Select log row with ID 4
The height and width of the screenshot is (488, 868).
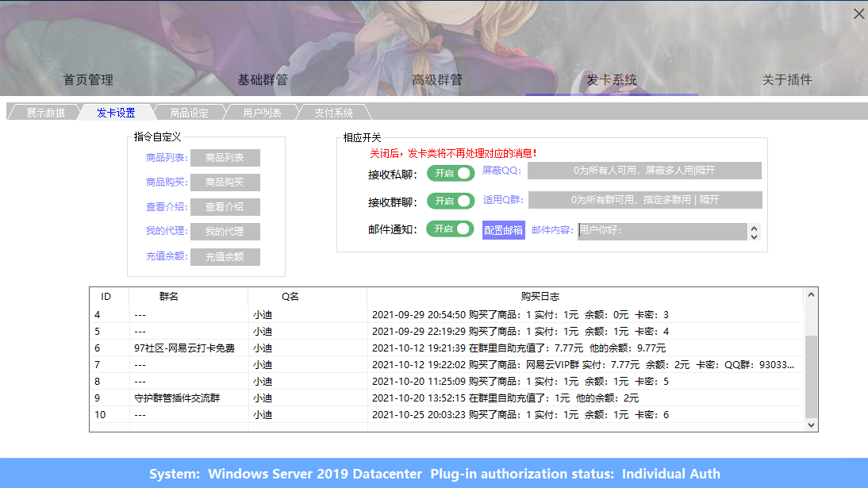(447, 315)
